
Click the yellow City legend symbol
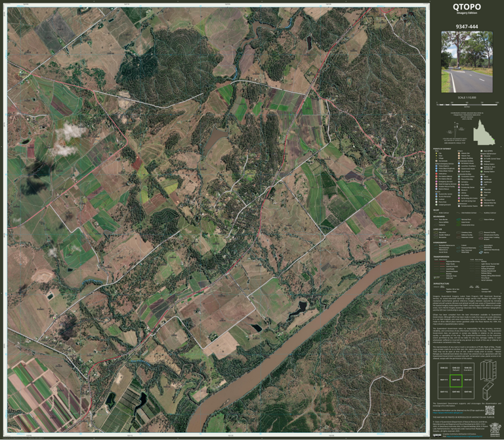point(436,153)
